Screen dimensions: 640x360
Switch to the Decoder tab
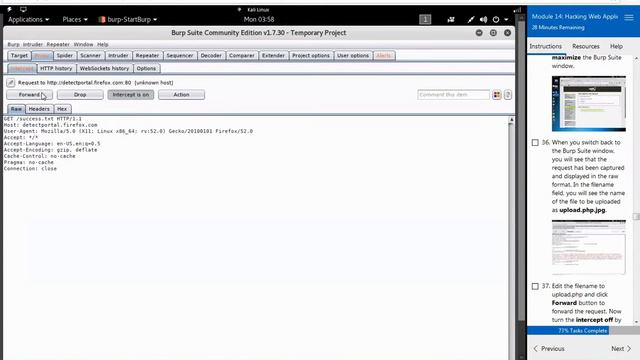coord(211,56)
